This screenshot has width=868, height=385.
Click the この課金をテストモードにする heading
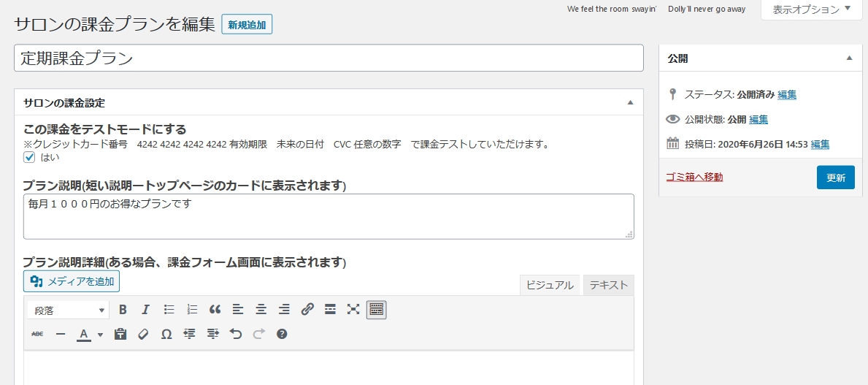tap(105, 129)
